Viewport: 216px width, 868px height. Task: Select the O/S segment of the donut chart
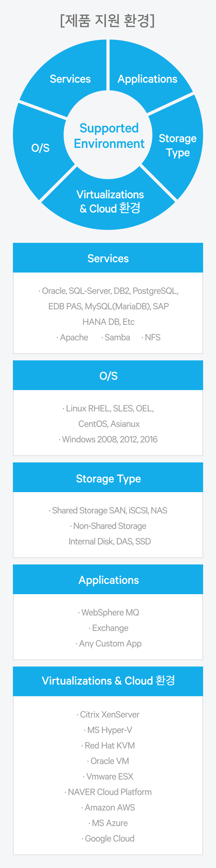click(x=40, y=148)
